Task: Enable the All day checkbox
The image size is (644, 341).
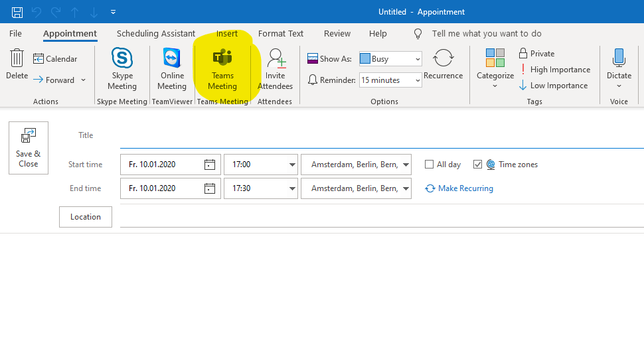Action: click(429, 165)
